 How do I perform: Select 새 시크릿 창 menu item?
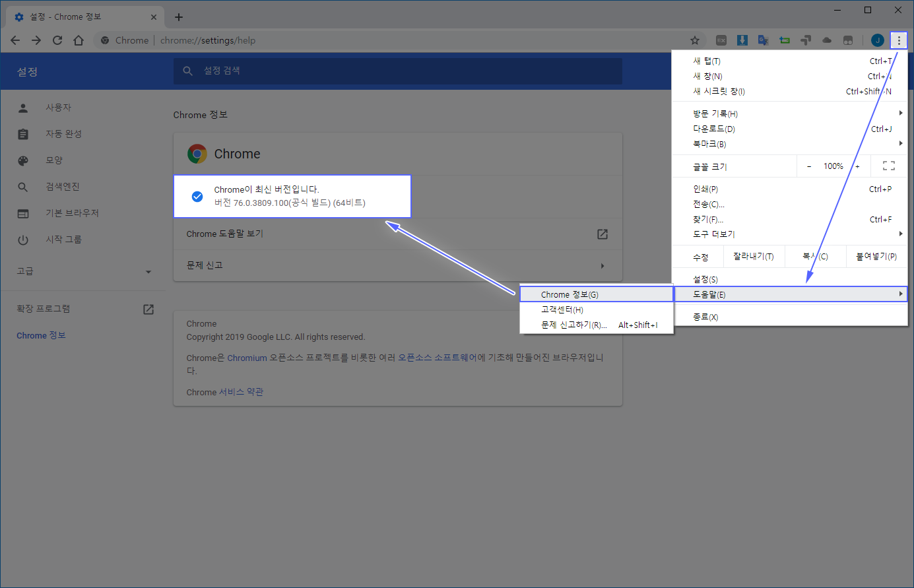[x=719, y=91]
